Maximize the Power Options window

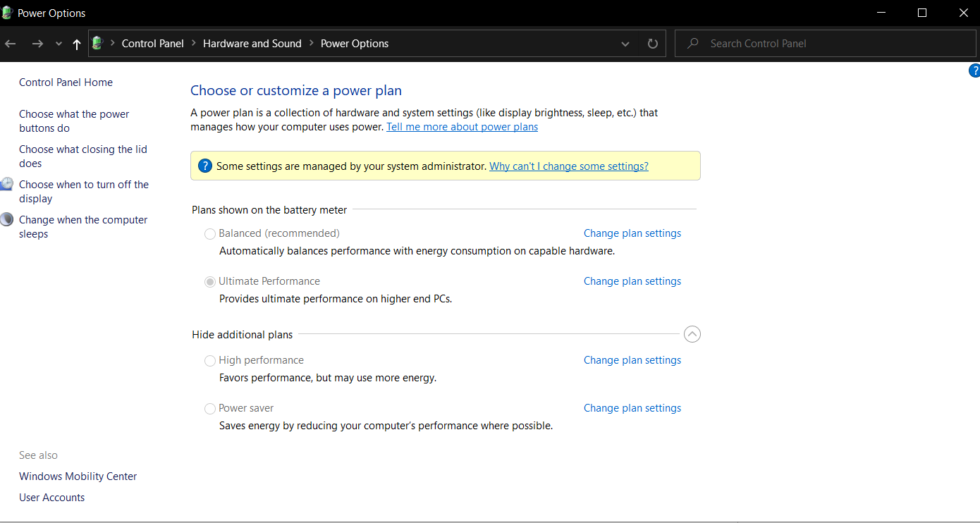click(922, 13)
